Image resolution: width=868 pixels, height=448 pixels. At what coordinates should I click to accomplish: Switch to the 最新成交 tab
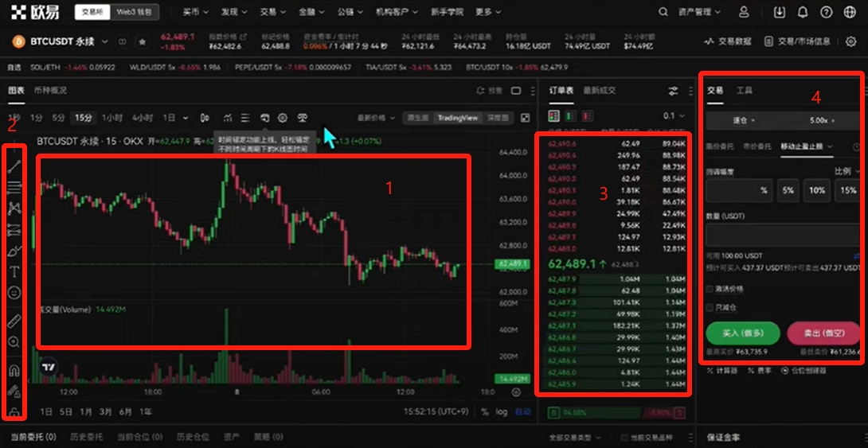click(x=599, y=91)
